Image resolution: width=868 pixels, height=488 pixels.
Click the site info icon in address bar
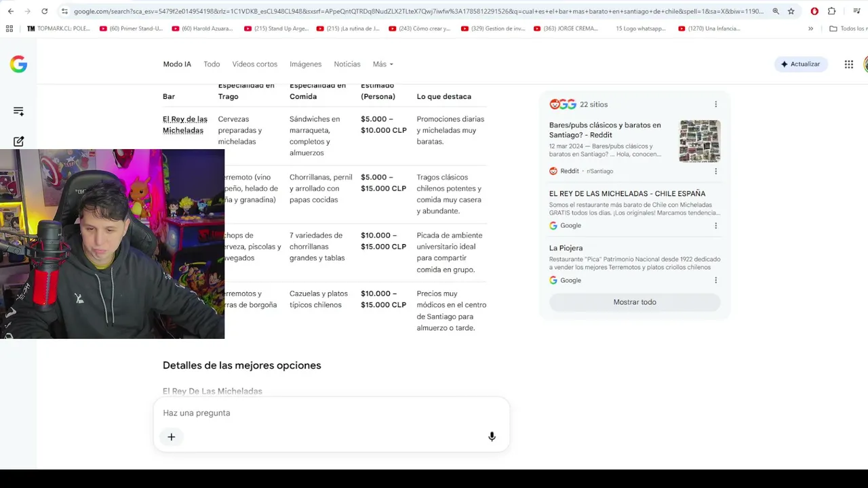click(x=64, y=12)
